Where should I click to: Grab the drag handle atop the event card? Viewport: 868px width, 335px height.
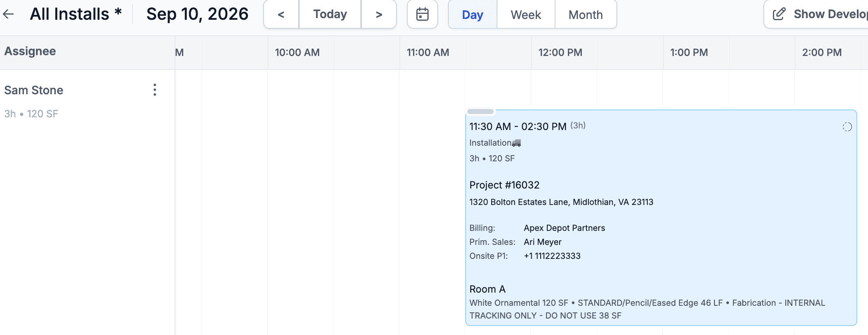pyautogui.click(x=481, y=112)
